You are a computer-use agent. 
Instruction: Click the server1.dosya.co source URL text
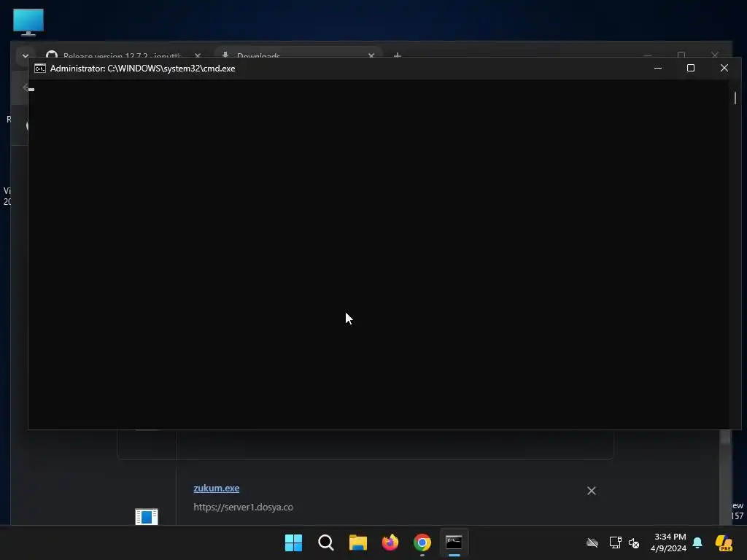pos(243,507)
